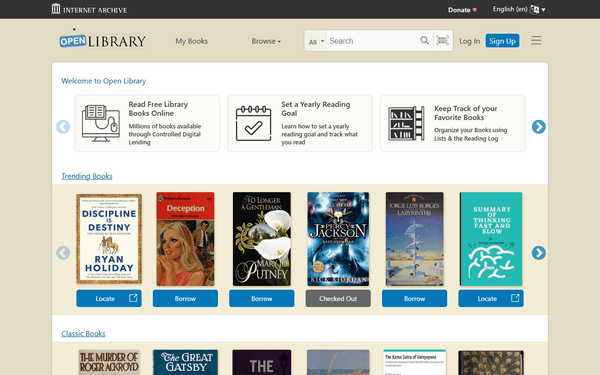600x375 pixels.
Task: Open The Murder of Roger Ackroyd cover
Action: [x=109, y=362]
